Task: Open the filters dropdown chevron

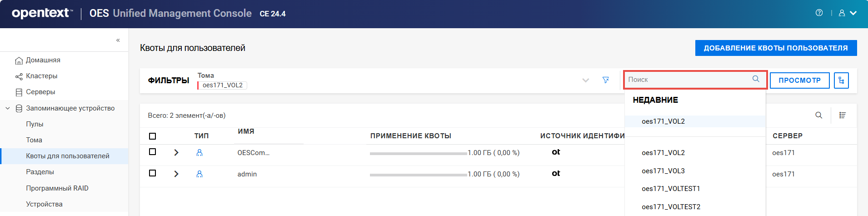Action: [x=585, y=80]
